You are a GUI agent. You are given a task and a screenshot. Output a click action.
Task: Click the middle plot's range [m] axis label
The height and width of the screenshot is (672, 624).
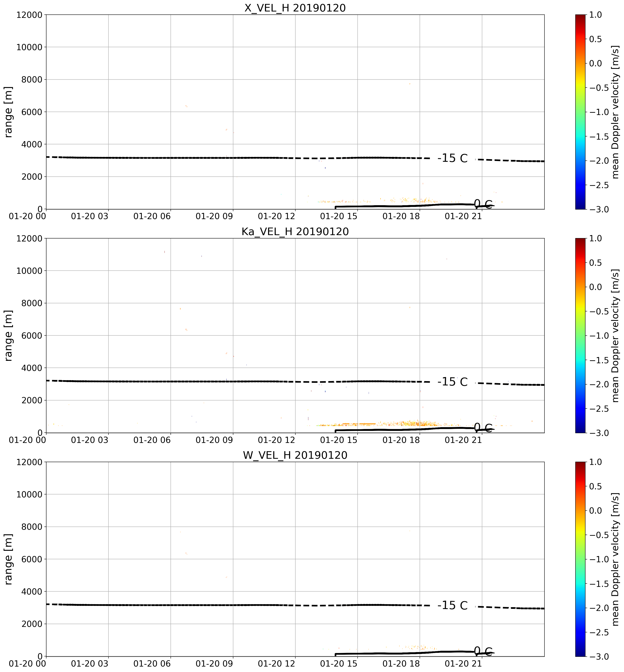pyautogui.click(x=8, y=335)
